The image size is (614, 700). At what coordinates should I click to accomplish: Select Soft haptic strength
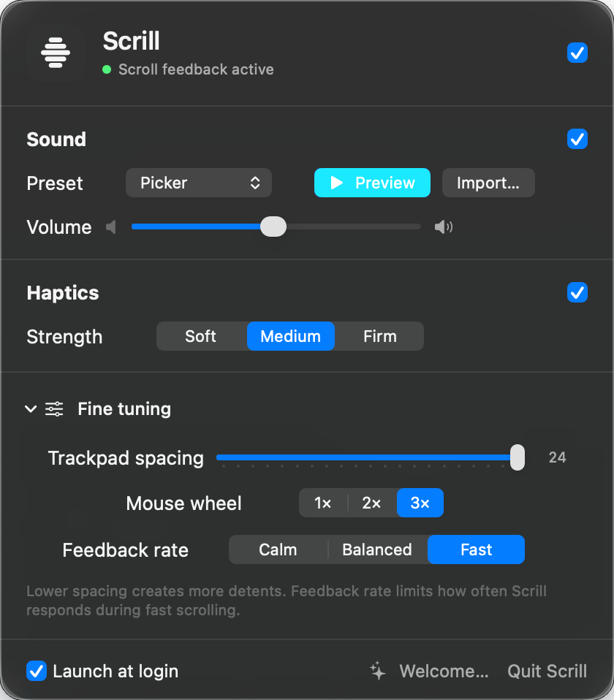[201, 336]
